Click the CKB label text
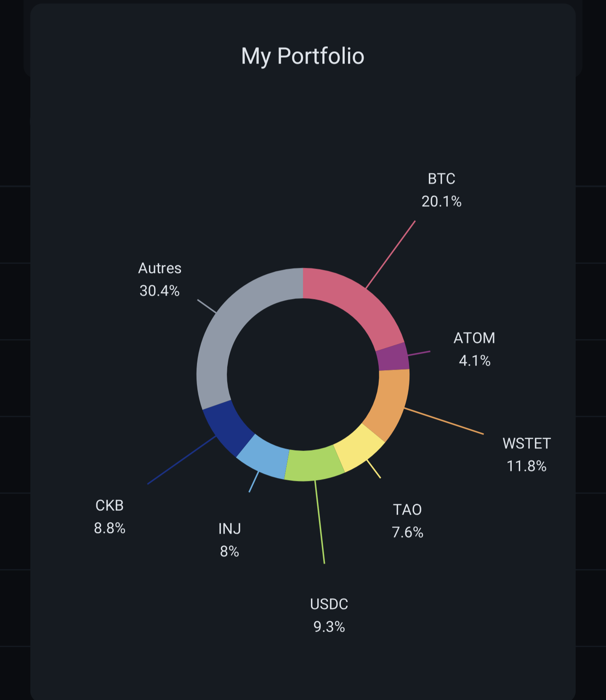This screenshot has height=700, width=606. [x=109, y=505]
